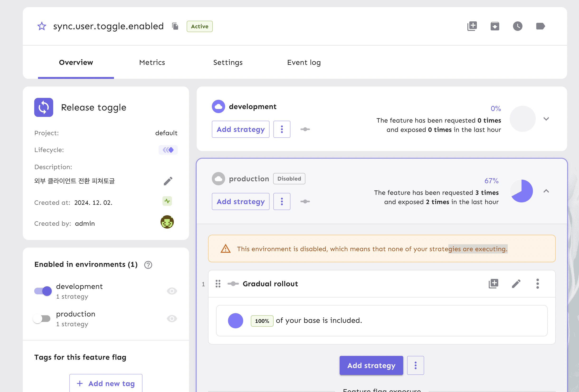Toggle the development environment switch

[43, 291]
